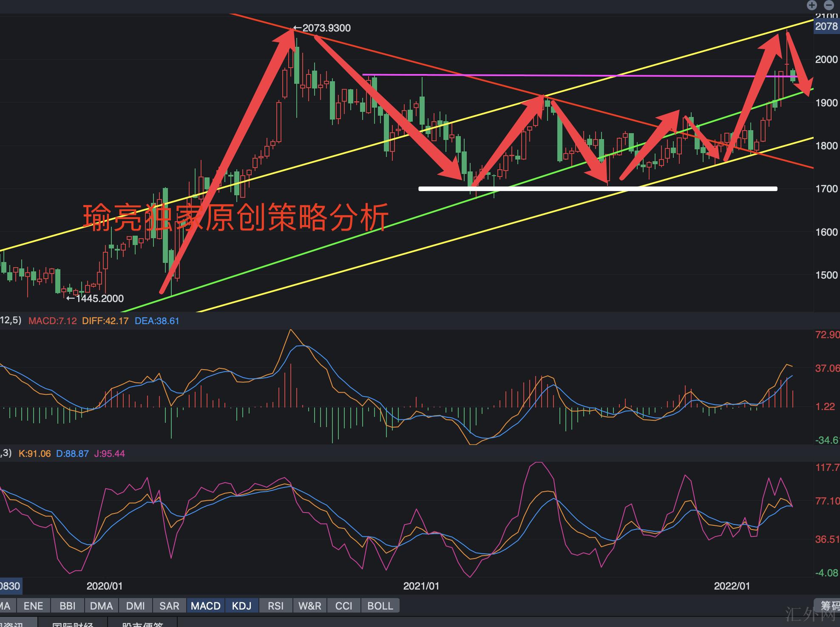Click the zoom in plus icon

812,5
